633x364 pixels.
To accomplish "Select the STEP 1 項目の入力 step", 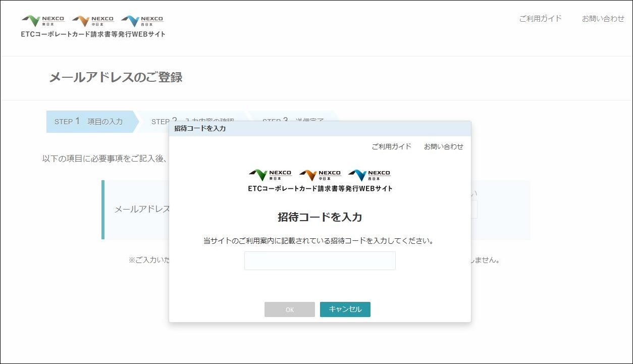I will (90, 122).
